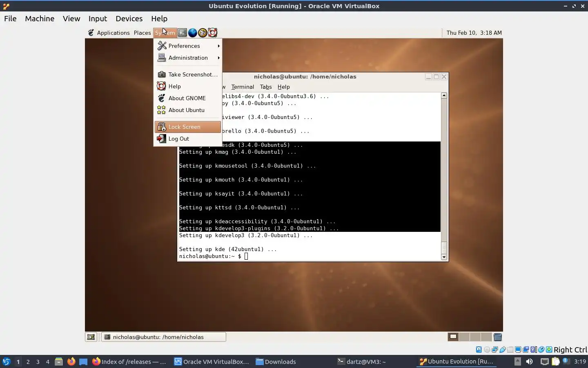
Task: Click the keyboard capture green arrow icon
Action: 549,350
